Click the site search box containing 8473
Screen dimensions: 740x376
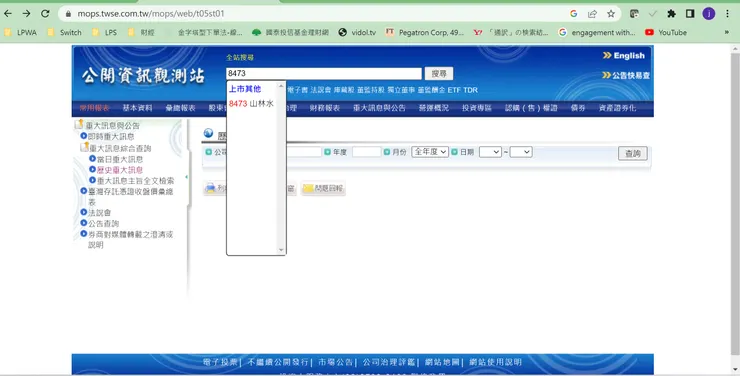(x=324, y=73)
